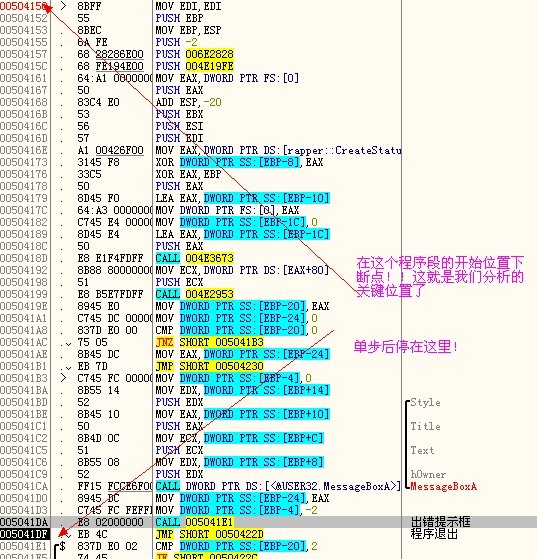This screenshot has height=559, width=537.
Task: Select XOR DWORD PTR SS:[EBP-8],EAX line
Action: tap(239, 162)
